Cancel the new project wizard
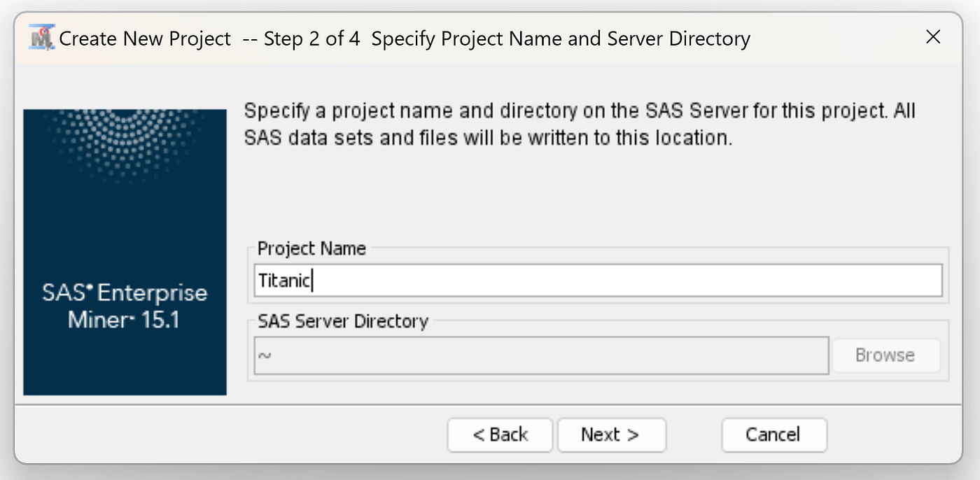This screenshot has height=480, width=980. coord(773,435)
